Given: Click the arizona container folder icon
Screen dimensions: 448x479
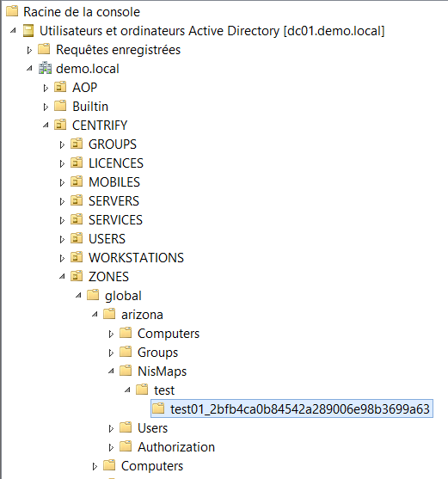Looking at the screenshot, I should click(x=109, y=314).
